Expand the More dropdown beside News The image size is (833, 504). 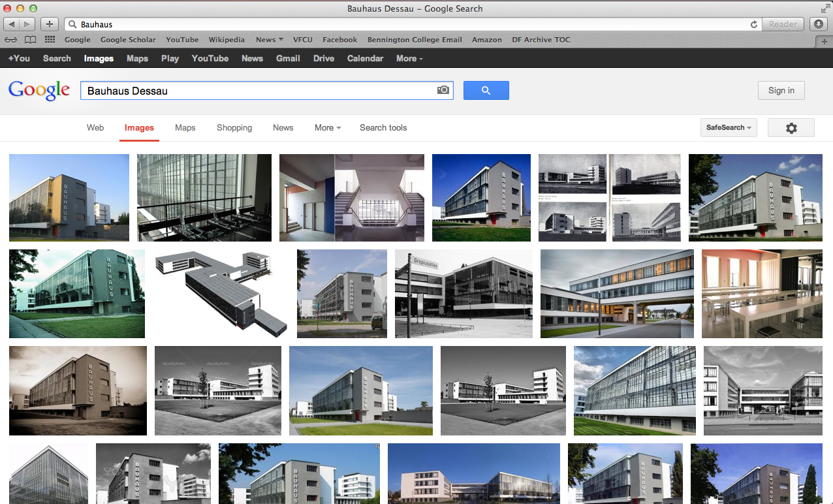point(327,128)
